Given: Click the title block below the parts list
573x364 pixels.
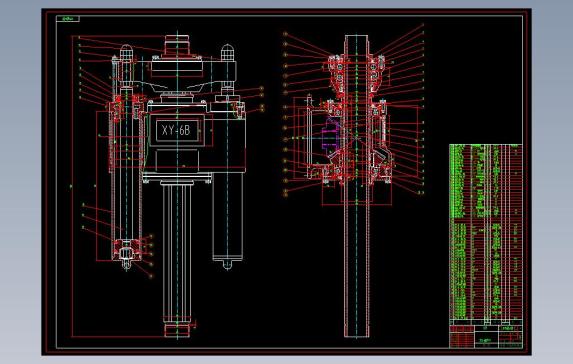Looking at the screenshot, I should (486, 337).
